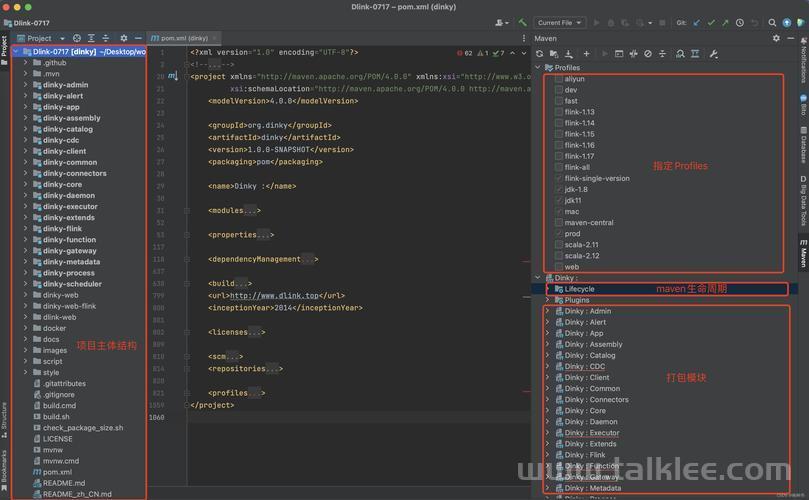Viewport: 809px width, 500px height.
Task: Toggle the scala-2.12 profile checkbox
Action: point(559,256)
